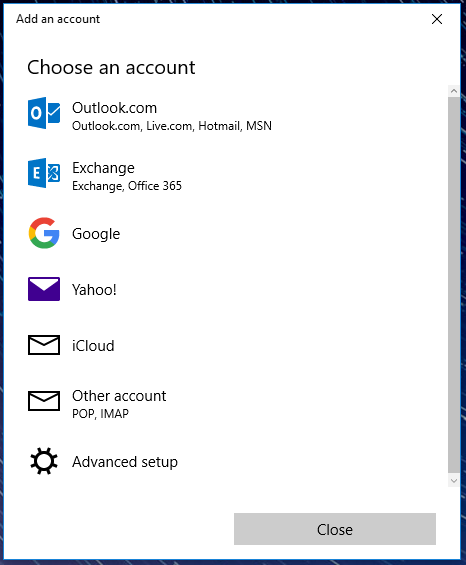Click the vertical scrollbar thumb

(454, 285)
